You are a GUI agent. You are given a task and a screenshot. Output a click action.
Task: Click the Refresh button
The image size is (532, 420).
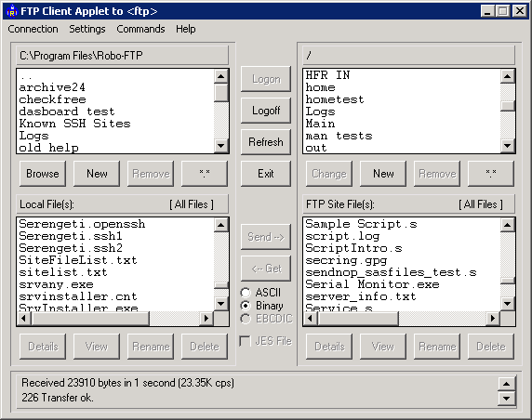[x=266, y=142]
